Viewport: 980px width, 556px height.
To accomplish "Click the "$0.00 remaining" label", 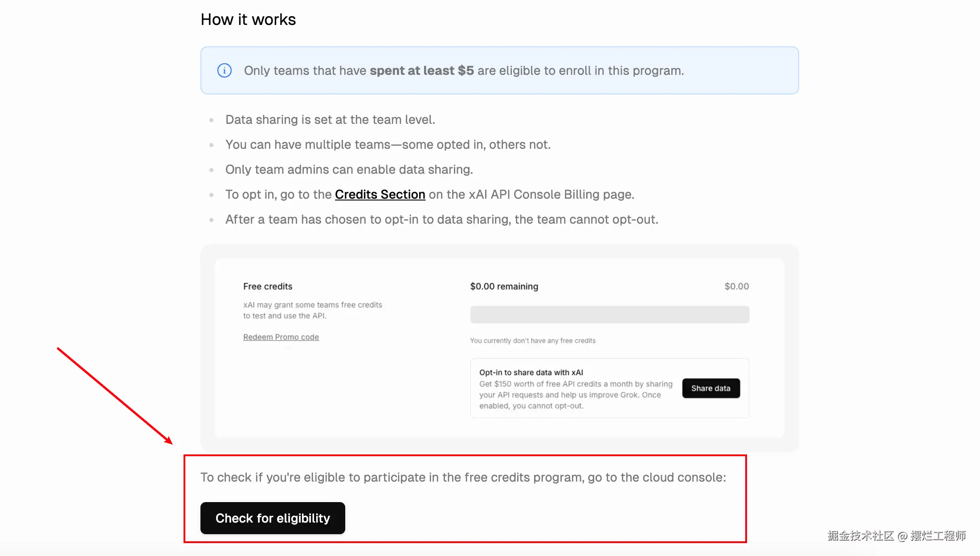I will 504,286.
